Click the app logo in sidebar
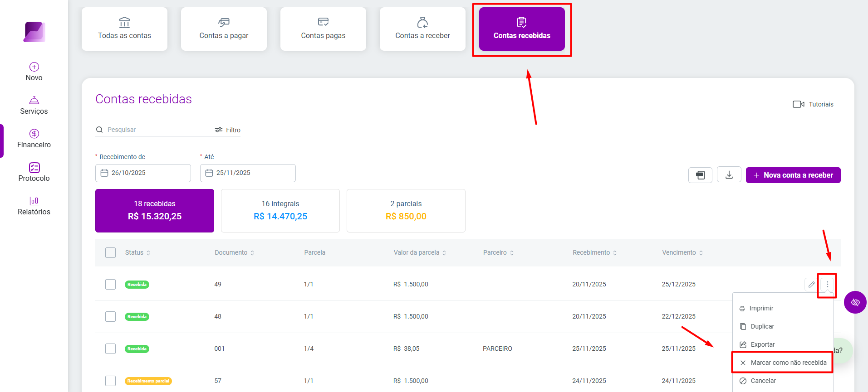The image size is (868, 392). (34, 32)
